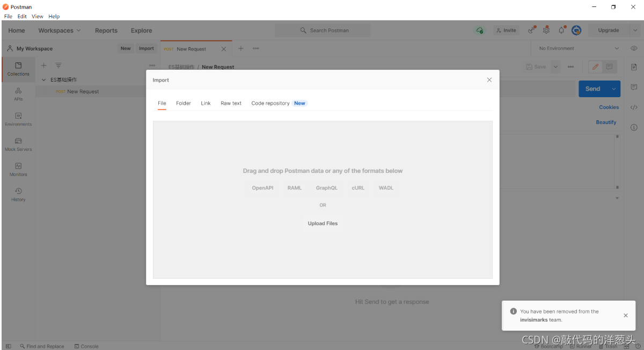Screen dimensions: 644x350
Task: Open the History sidebar section
Action: coord(18,194)
